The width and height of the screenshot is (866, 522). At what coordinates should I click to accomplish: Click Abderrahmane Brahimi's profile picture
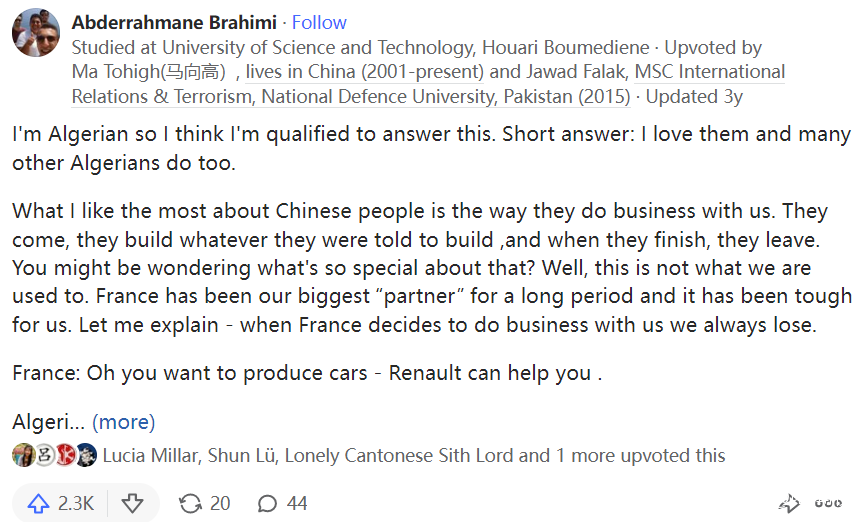[x=36, y=34]
